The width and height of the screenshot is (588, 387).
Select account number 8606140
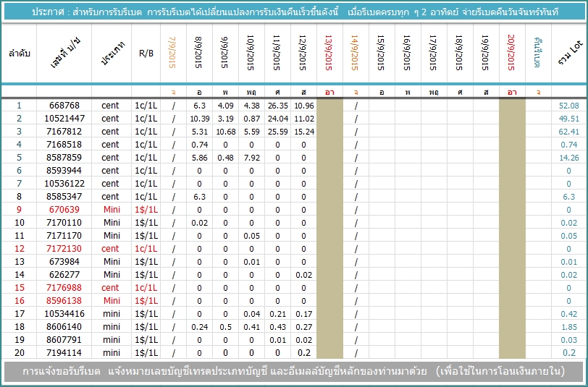pos(64,327)
